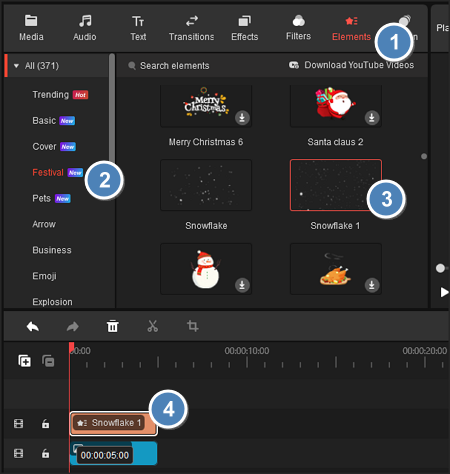Click the preview progress slider handle
Image resolution: width=450 pixels, height=474 pixels.
(440, 268)
